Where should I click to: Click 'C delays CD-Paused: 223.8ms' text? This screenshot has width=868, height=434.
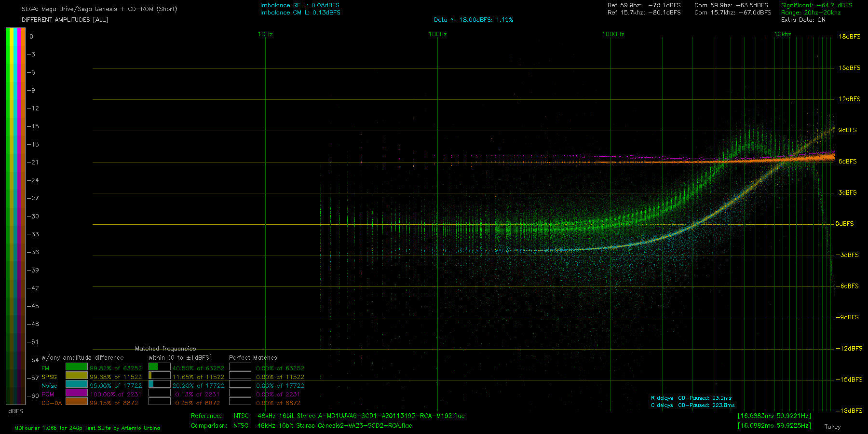pos(692,406)
